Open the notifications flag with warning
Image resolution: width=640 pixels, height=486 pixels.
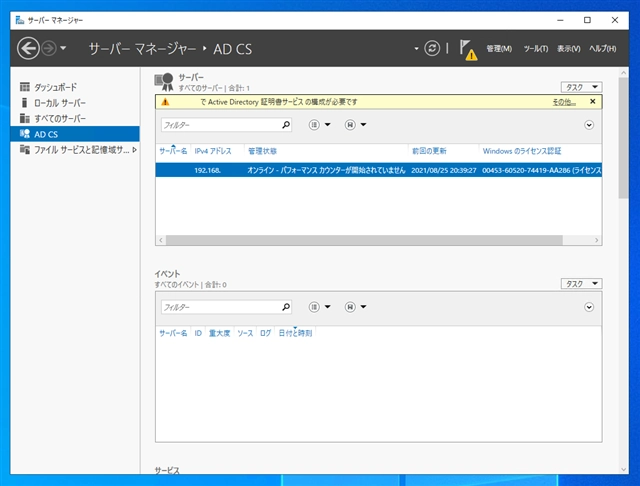click(467, 49)
